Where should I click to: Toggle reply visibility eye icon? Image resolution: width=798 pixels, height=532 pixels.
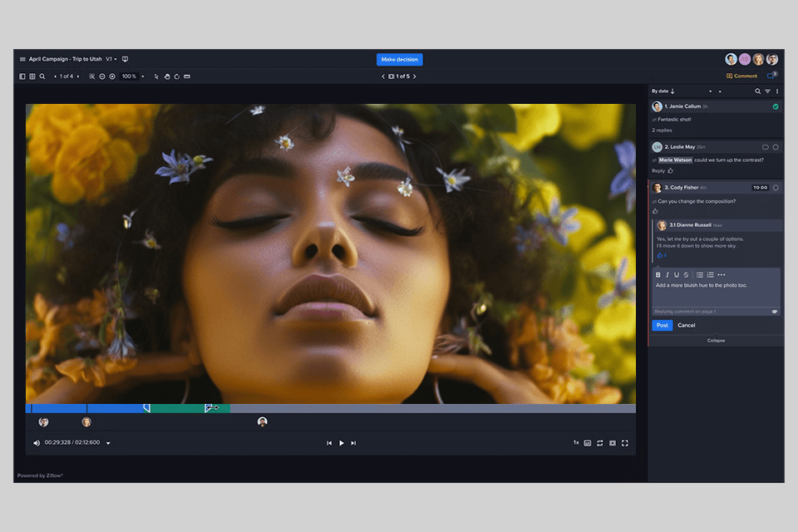pyautogui.click(x=775, y=312)
